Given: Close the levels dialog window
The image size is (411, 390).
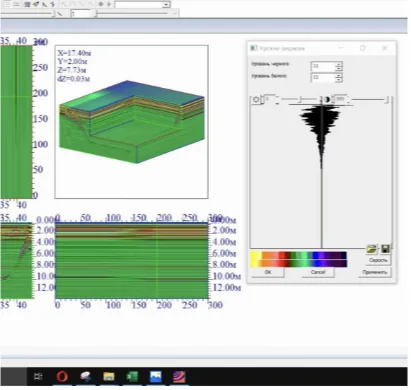Looking at the screenshot, I should click(x=385, y=48).
